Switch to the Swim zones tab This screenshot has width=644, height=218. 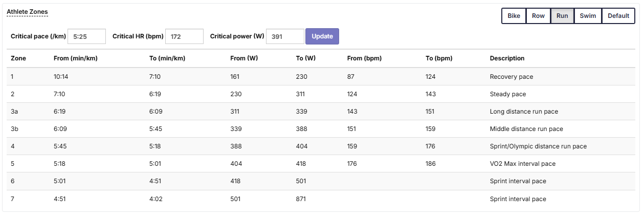pos(588,16)
